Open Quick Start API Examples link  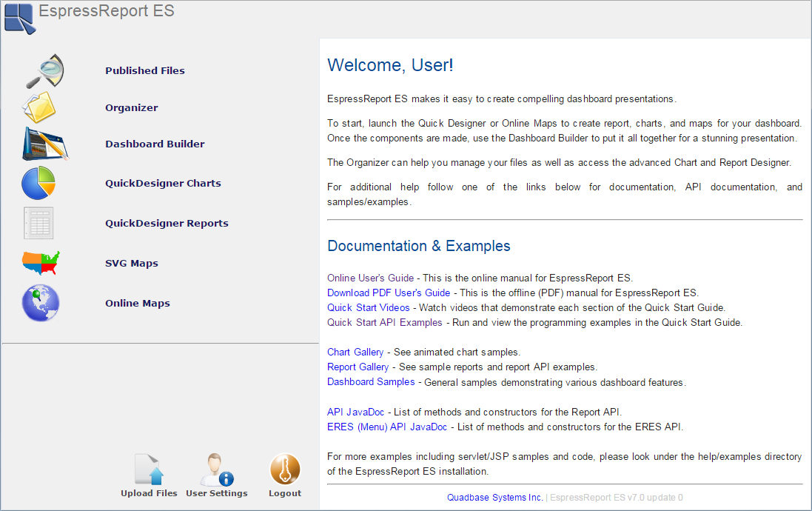point(385,322)
